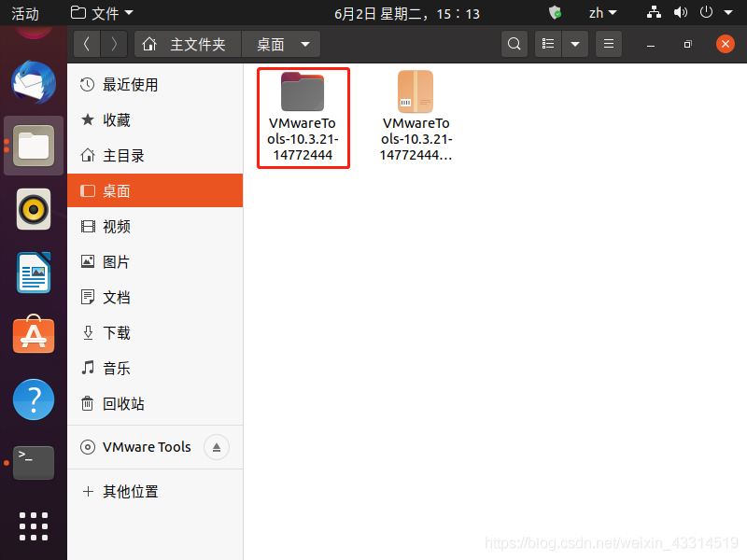Click 活动 in the top bar
Screen dimensions: 747x560
point(25,13)
